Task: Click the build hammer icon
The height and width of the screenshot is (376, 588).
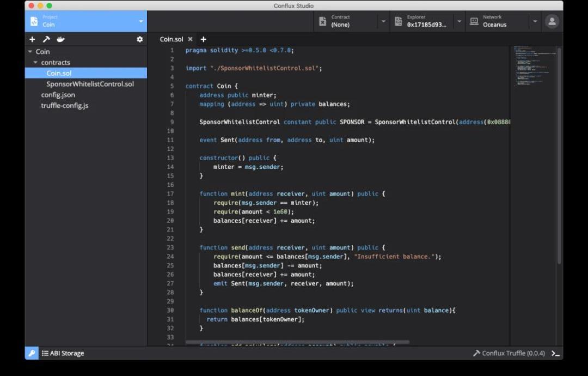Action: [x=47, y=39]
